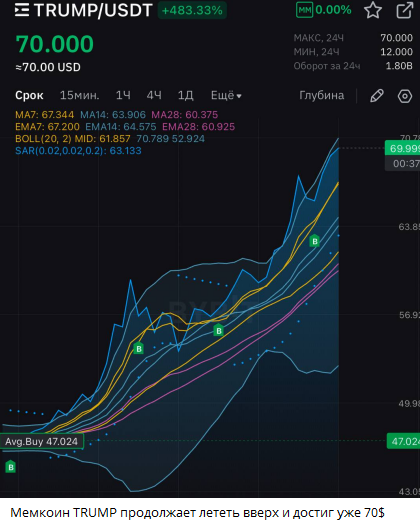Expand the Ещё timeframe dropdown
Screen dimensions: 420x525
coord(226,95)
